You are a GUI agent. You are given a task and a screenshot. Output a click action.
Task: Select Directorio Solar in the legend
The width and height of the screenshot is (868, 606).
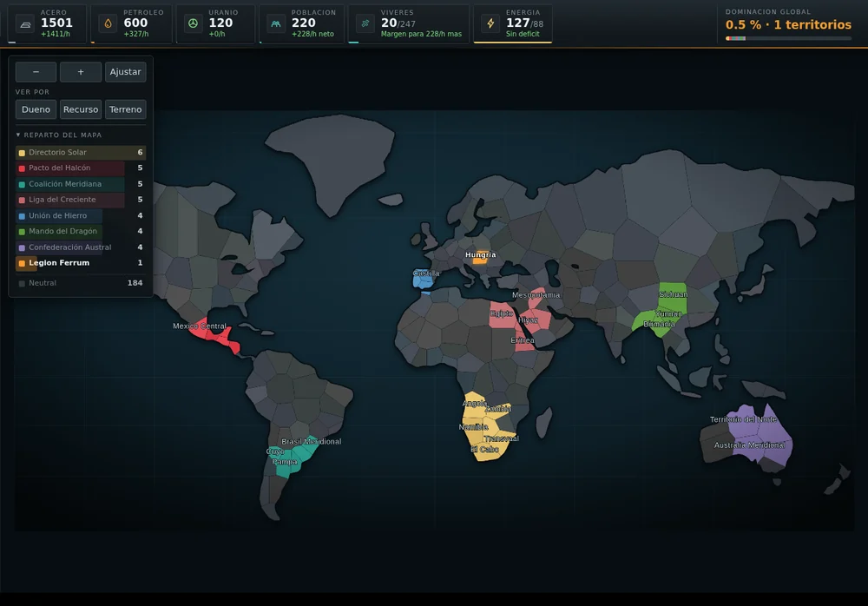(81, 152)
